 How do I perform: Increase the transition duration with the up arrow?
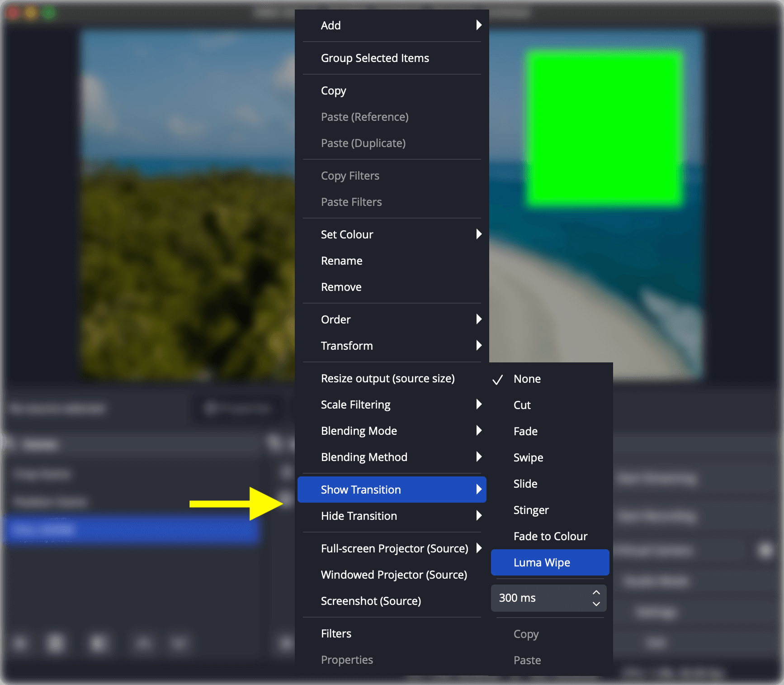point(596,592)
